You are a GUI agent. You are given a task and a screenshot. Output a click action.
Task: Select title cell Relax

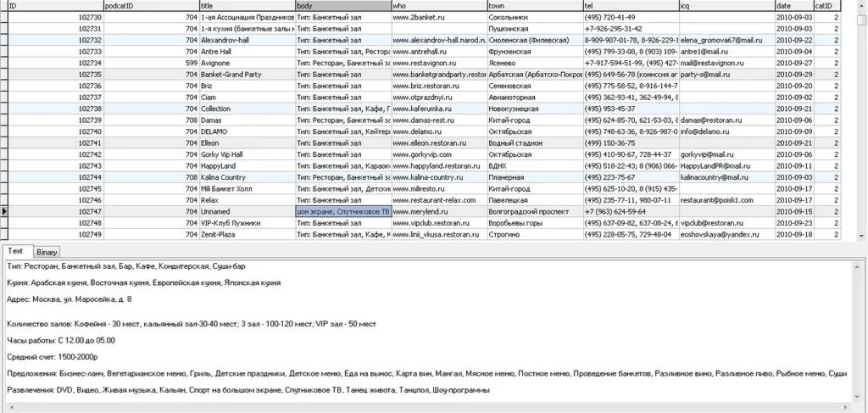pyautogui.click(x=247, y=200)
